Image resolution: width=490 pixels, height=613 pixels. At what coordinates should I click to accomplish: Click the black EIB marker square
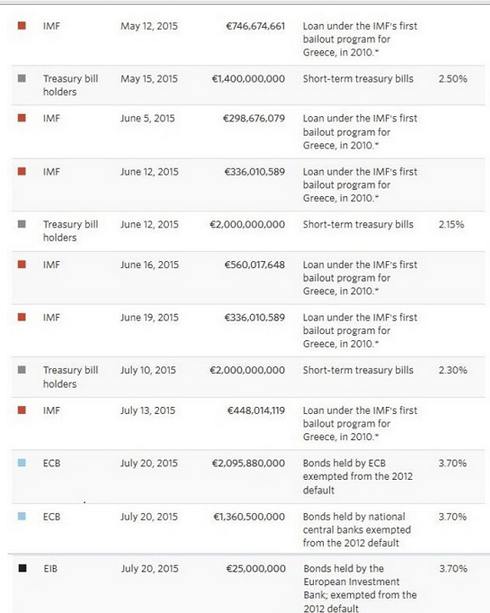22,568
